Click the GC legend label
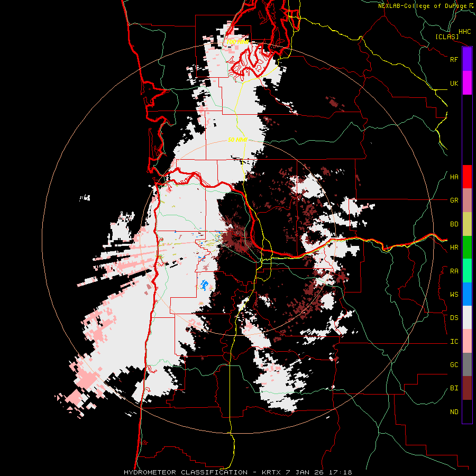 [x=454, y=365]
